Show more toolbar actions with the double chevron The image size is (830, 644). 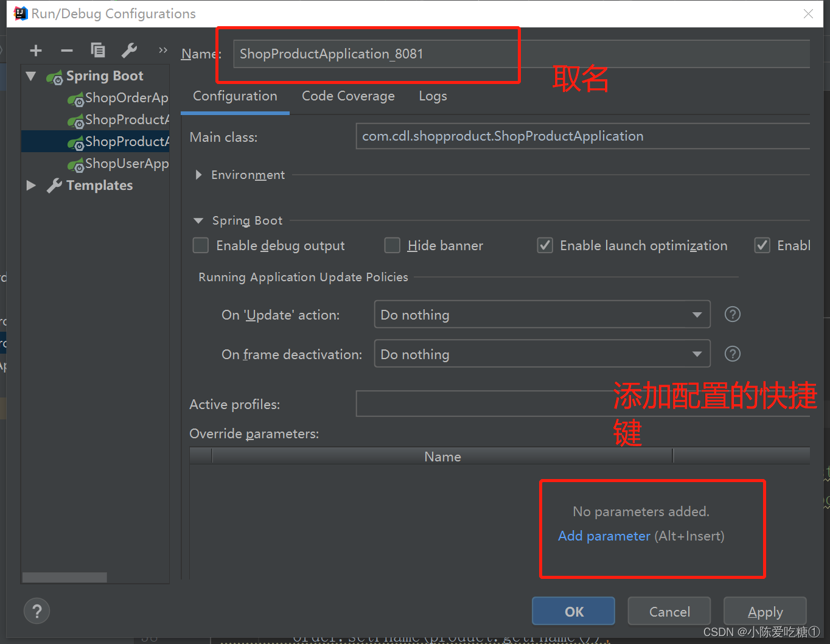pyautogui.click(x=162, y=50)
